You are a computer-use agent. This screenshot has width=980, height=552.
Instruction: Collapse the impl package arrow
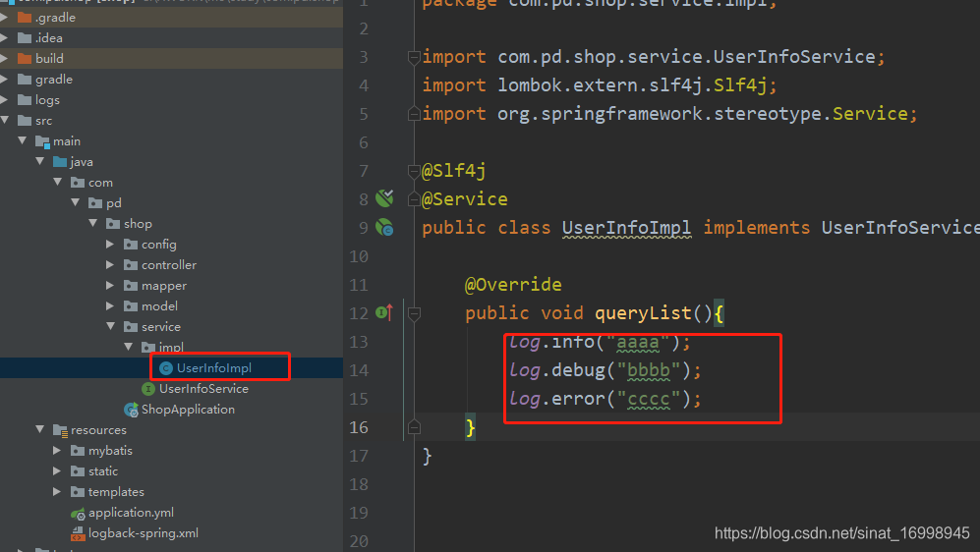click(128, 347)
